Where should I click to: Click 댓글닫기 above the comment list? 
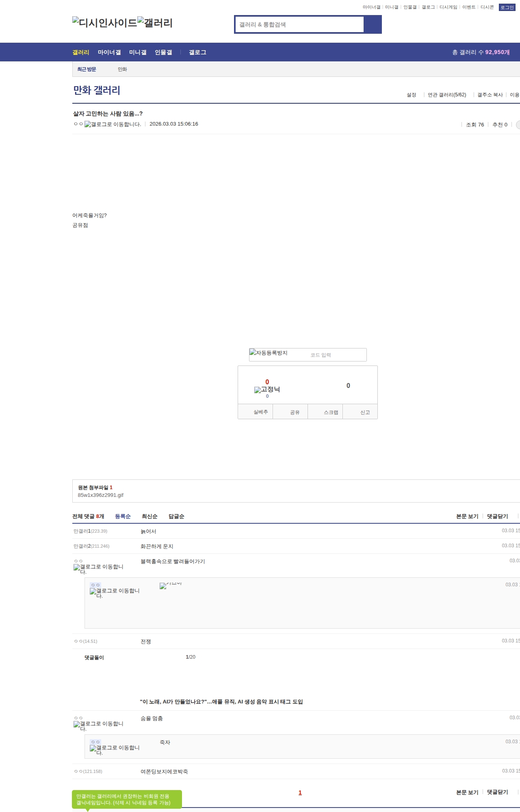point(498,516)
